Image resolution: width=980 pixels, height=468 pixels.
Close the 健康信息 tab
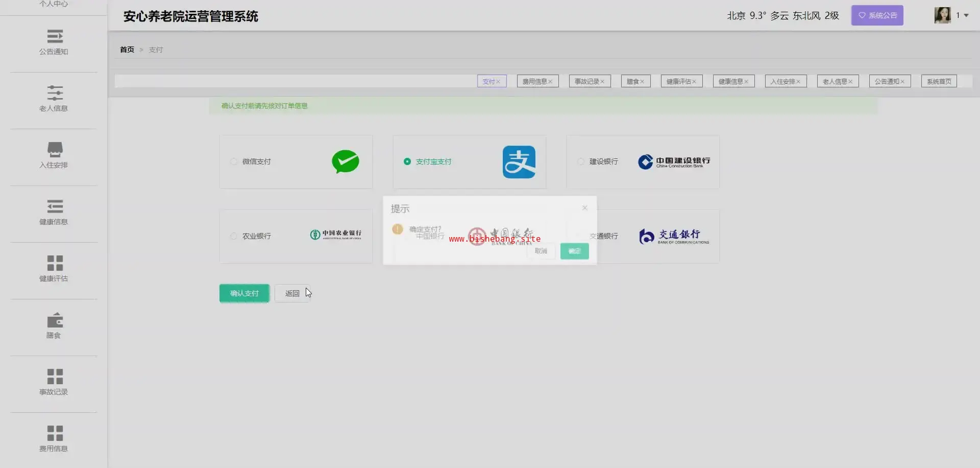point(746,82)
